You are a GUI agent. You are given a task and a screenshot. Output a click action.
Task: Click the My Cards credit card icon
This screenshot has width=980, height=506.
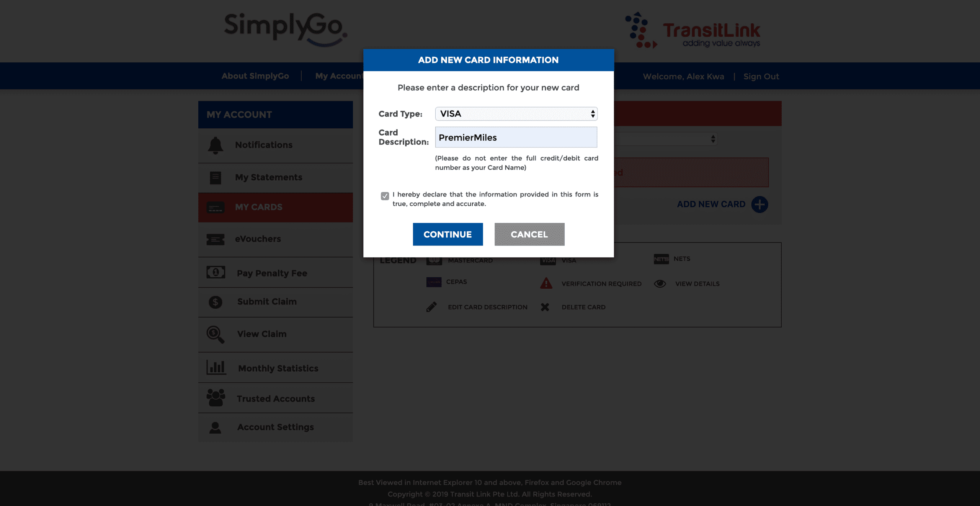pyautogui.click(x=216, y=207)
